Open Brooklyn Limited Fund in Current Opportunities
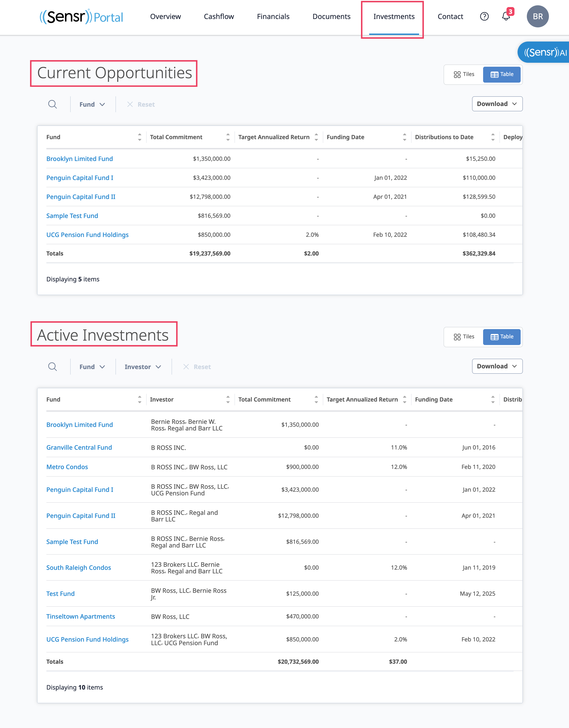569x728 pixels. 80,159
